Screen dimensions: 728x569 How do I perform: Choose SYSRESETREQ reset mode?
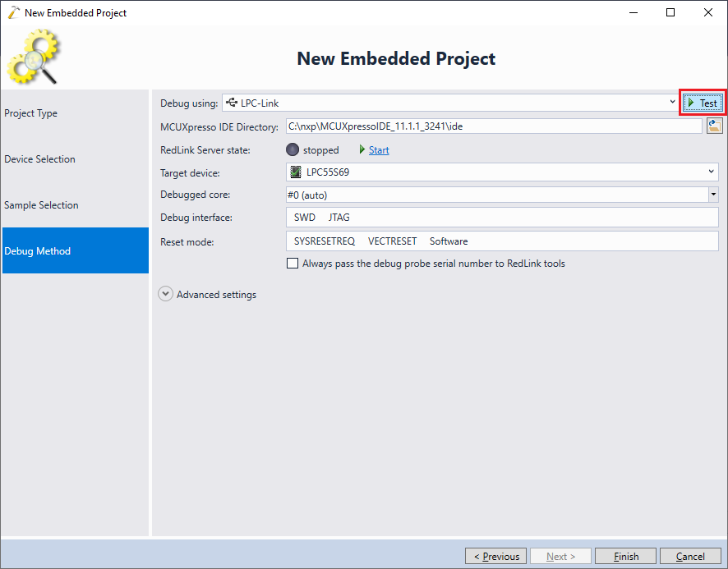(325, 241)
